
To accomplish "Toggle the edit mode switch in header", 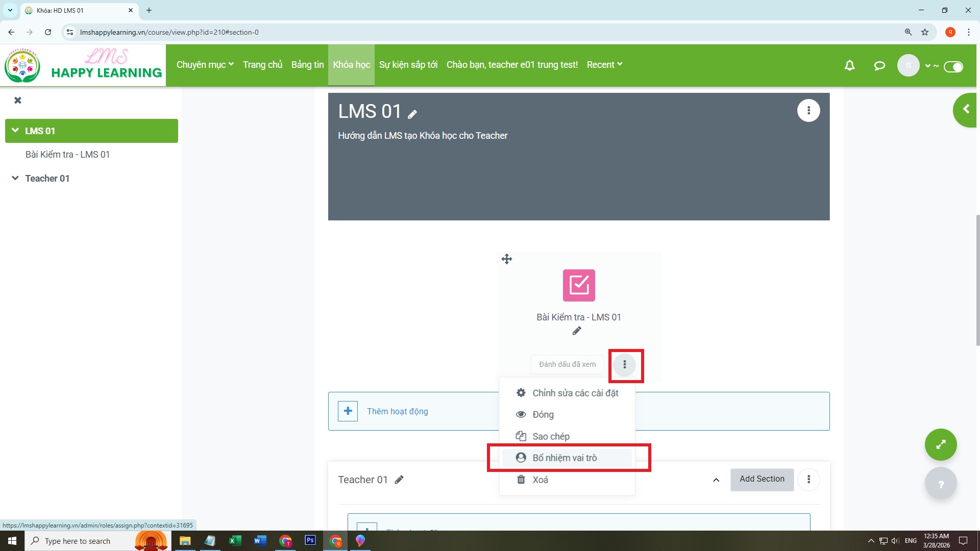I will pyautogui.click(x=953, y=66).
